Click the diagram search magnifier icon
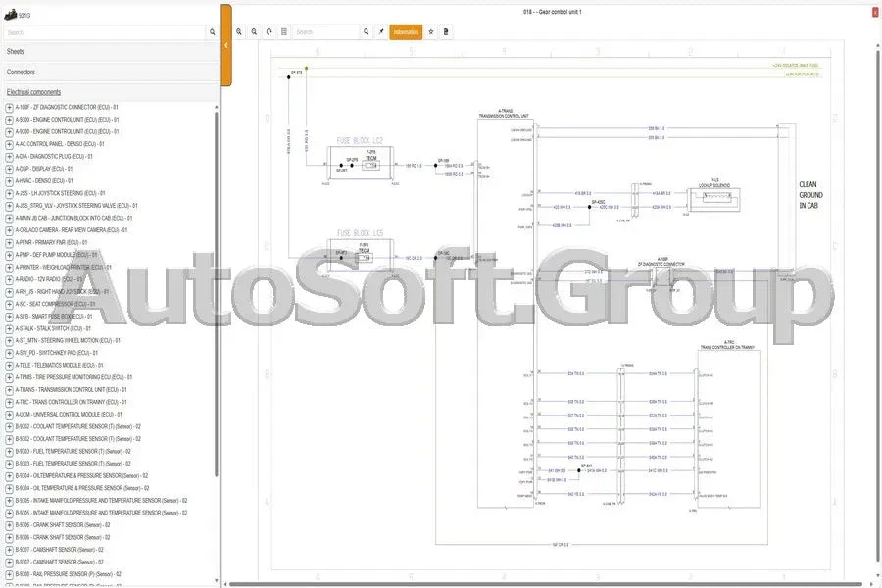 (x=367, y=32)
